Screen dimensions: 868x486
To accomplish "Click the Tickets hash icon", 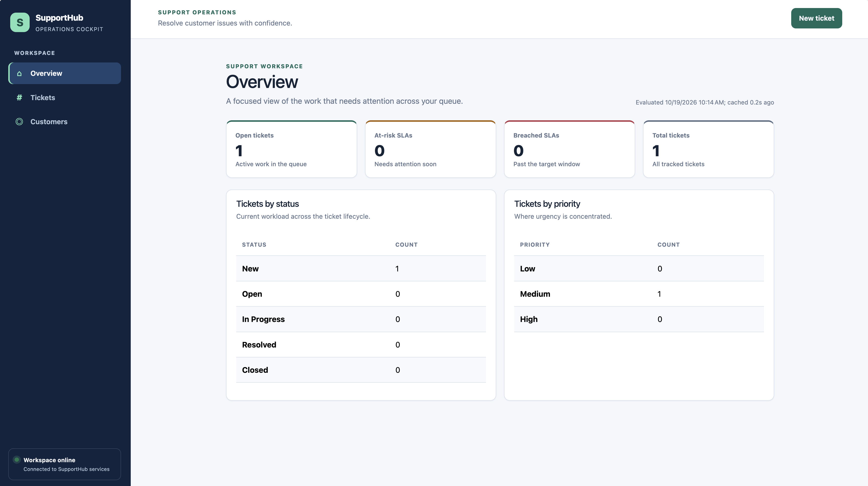I will click(x=19, y=97).
